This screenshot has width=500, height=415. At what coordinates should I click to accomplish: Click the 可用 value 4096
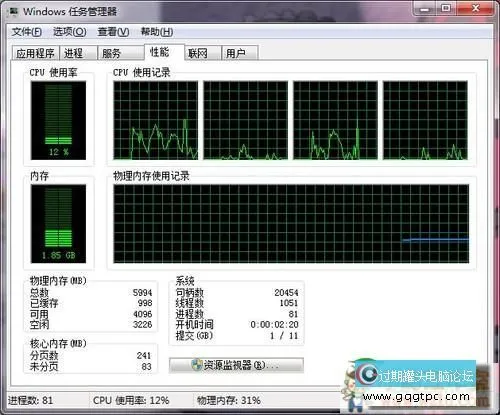pos(142,314)
